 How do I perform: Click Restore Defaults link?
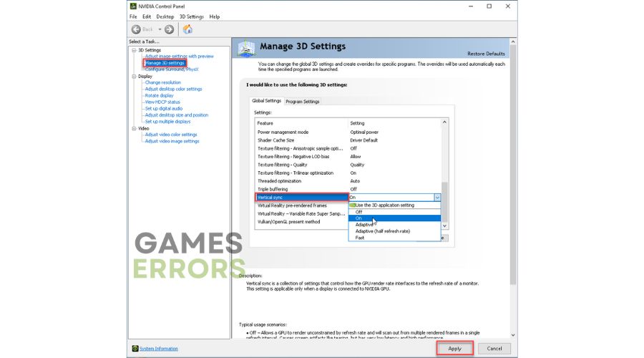(486, 54)
